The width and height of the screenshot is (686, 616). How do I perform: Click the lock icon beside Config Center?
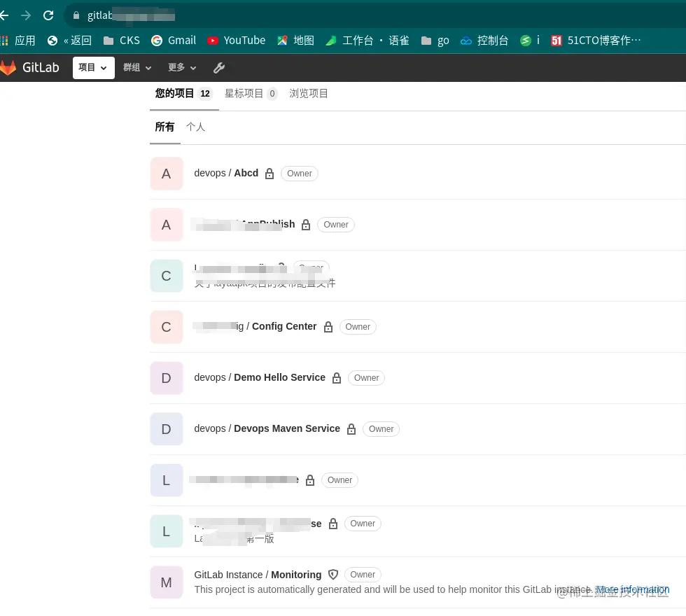(x=328, y=328)
